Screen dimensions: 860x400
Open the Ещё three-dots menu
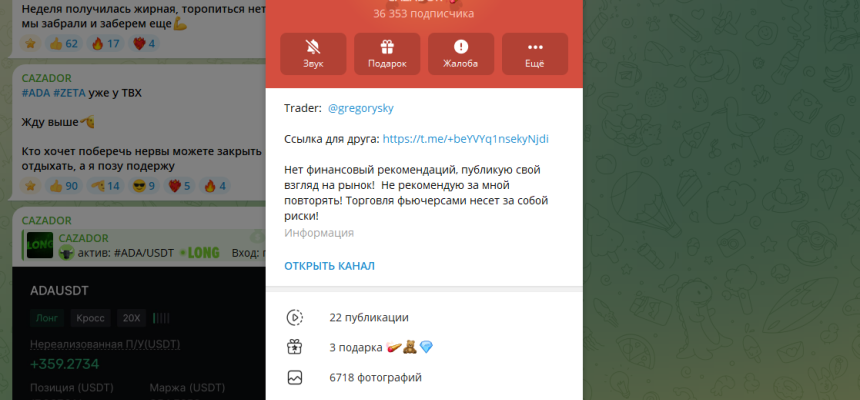point(534,54)
